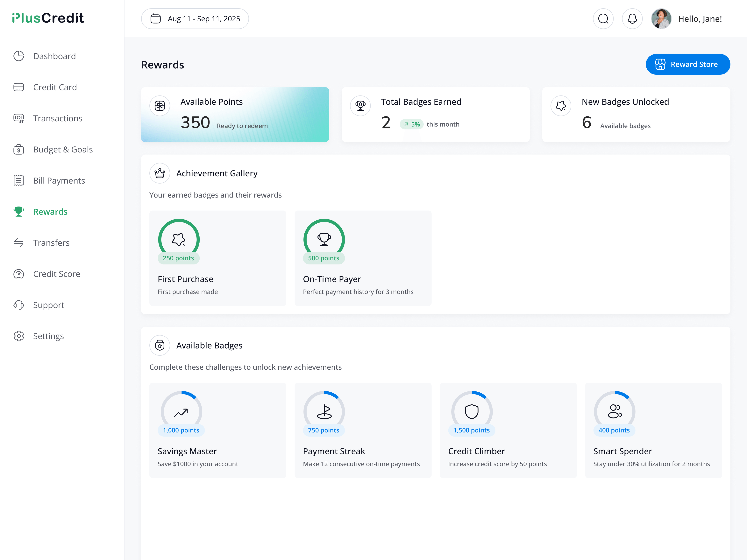This screenshot has width=747, height=560.
Task: Click the 5% growth indicator
Action: pyautogui.click(x=412, y=124)
